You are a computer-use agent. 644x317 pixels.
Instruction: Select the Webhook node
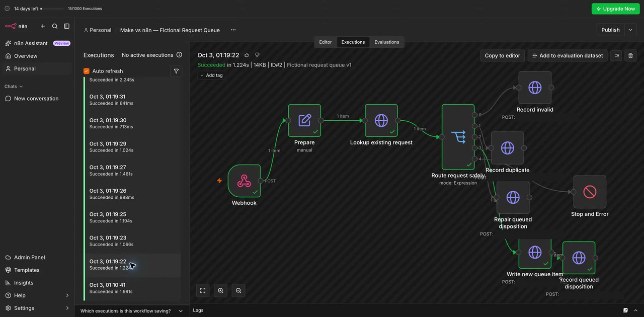(244, 181)
